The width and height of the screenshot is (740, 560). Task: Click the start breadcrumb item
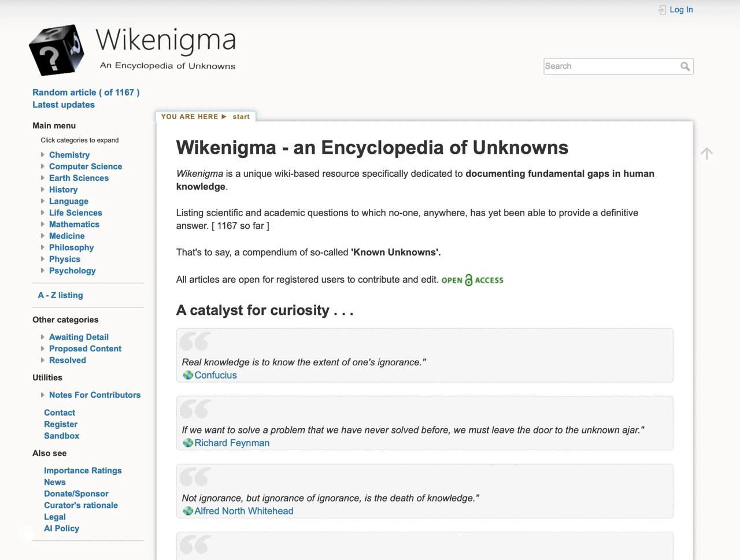pos(241,116)
